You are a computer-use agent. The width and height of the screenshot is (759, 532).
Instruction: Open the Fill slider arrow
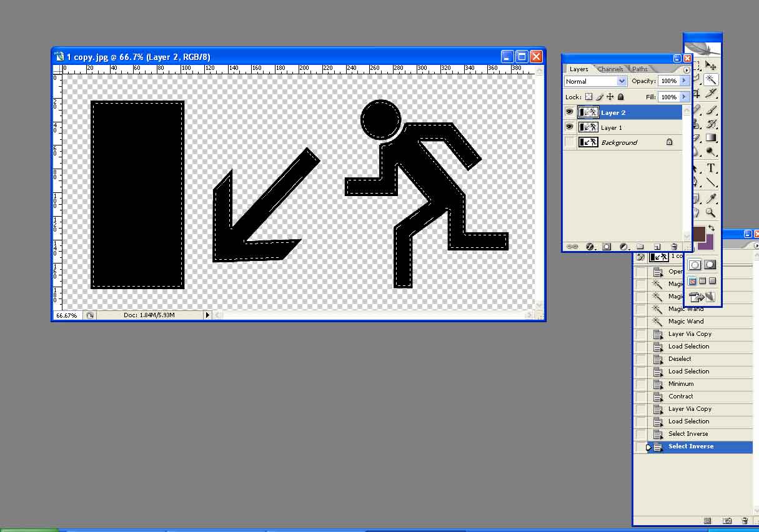(684, 97)
